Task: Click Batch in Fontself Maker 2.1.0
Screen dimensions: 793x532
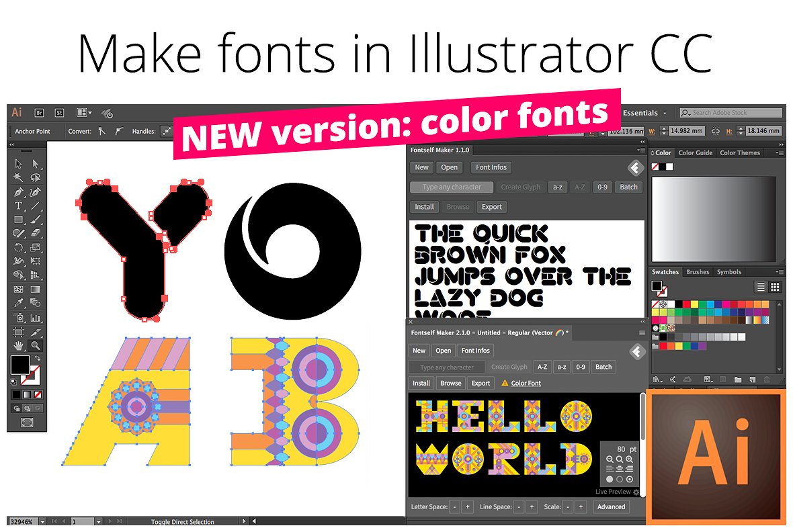Action: click(603, 367)
